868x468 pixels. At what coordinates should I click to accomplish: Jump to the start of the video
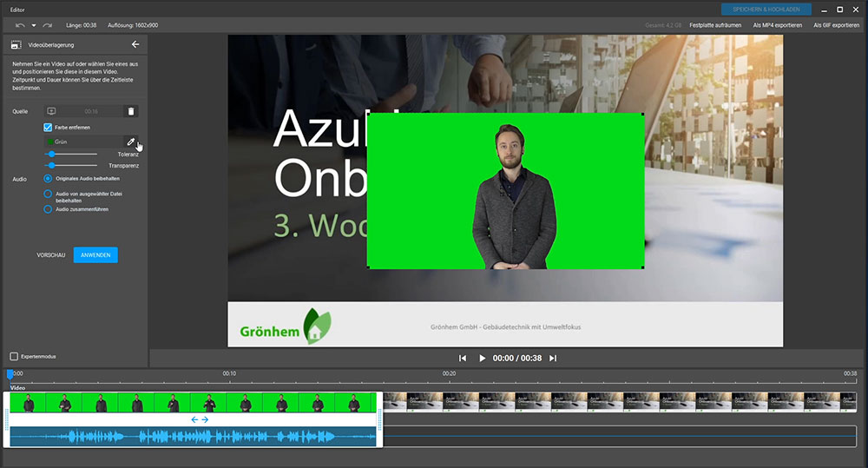tap(463, 359)
